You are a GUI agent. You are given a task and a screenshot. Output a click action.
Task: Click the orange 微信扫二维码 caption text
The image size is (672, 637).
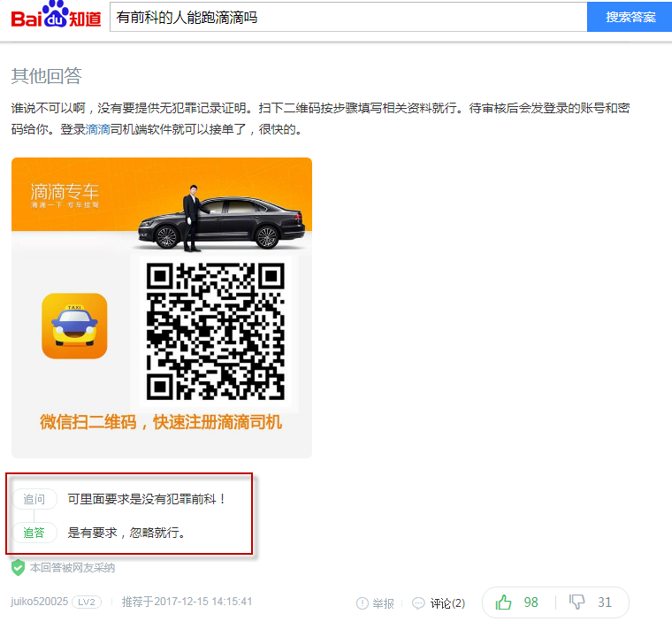[x=161, y=422]
